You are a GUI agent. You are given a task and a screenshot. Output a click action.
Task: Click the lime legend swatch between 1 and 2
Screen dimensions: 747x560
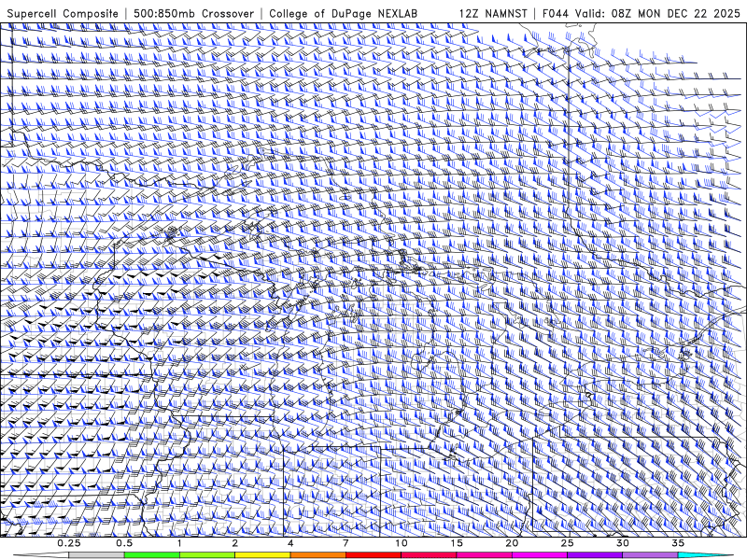tap(207, 555)
